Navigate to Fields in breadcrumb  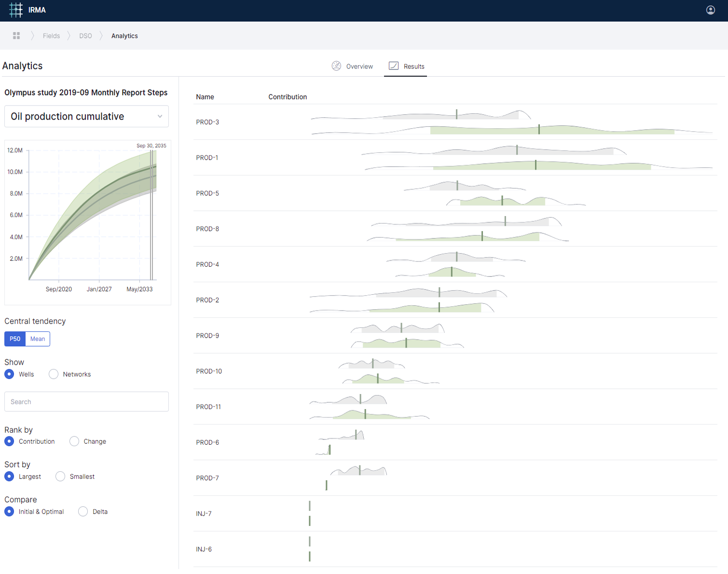click(x=51, y=36)
